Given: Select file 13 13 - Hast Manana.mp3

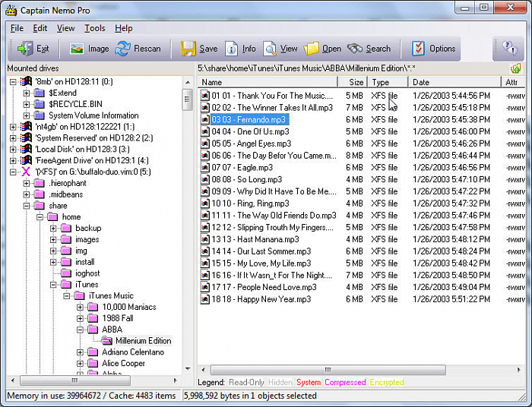Looking at the screenshot, I should [x=255, y=240].
